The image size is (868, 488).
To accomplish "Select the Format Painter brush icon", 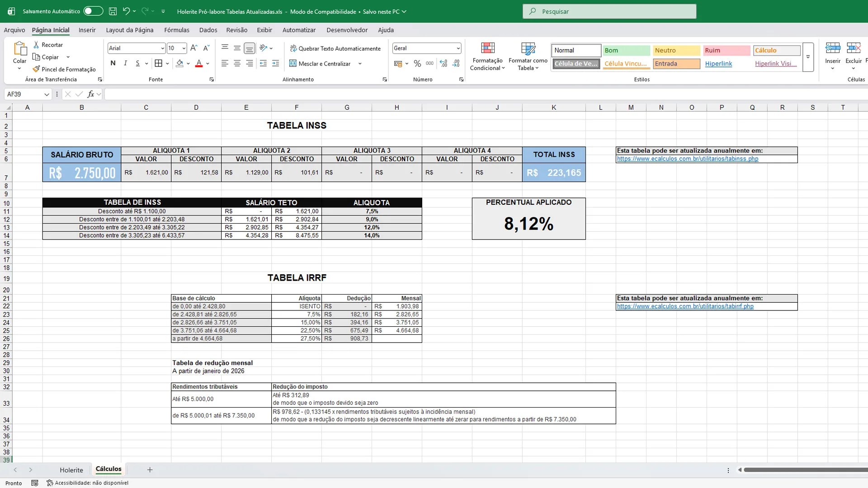I will (36, 69).
